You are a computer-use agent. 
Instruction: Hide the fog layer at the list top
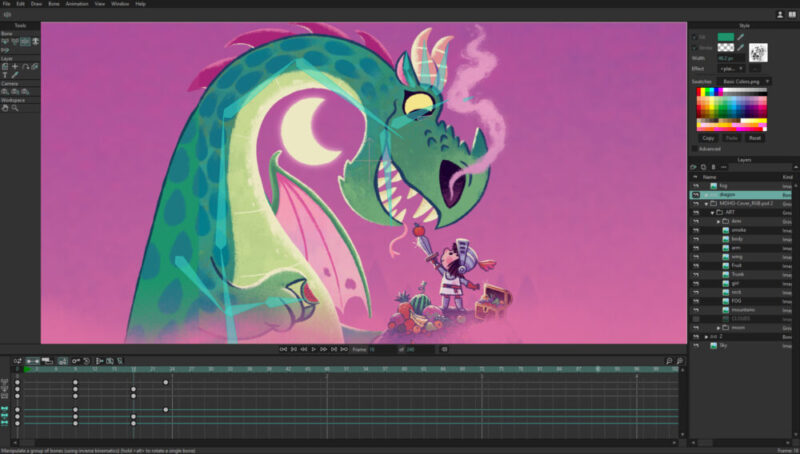(696, 186)
